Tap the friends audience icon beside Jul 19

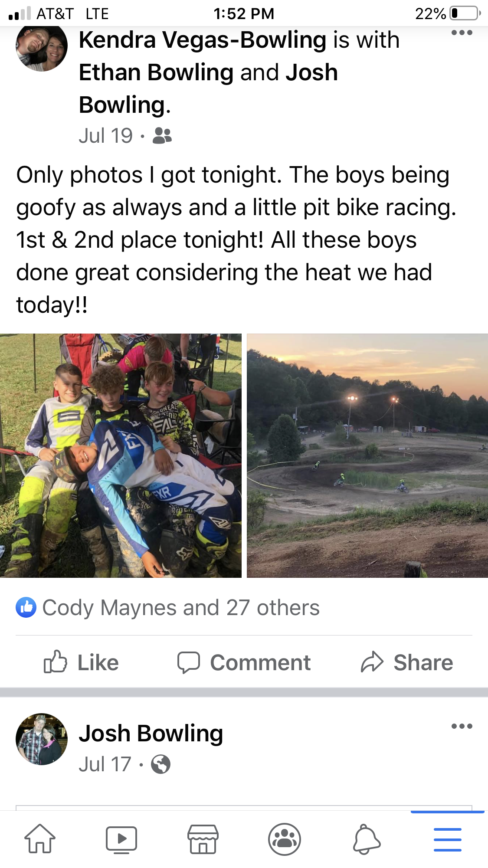coord(162,136)
